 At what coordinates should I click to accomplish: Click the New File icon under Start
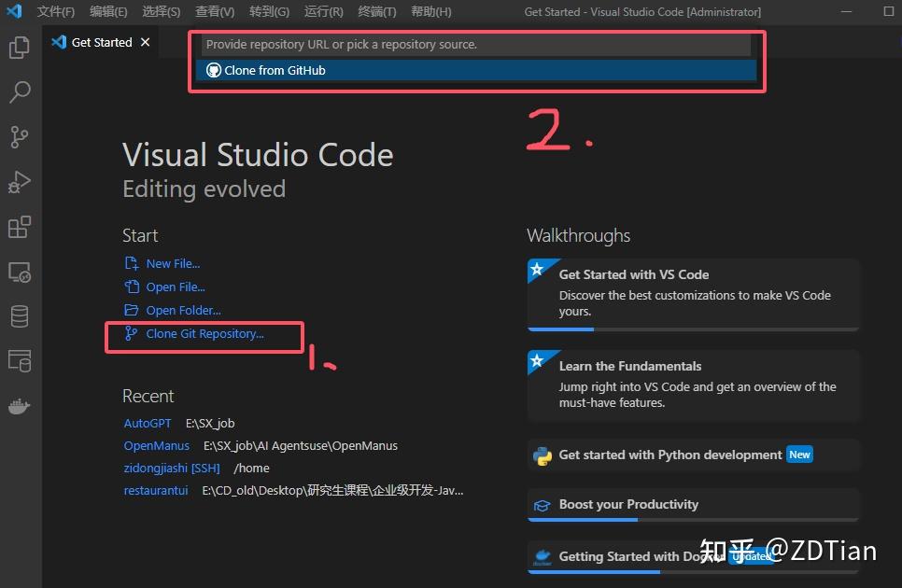[132, 263]
